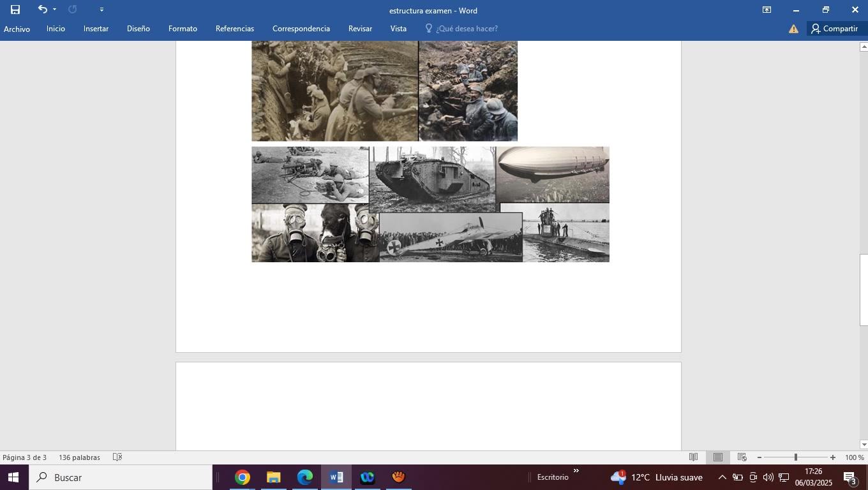Click the Undo arrow icon
The image size is (868, 490).
click(x=42, y=10)
